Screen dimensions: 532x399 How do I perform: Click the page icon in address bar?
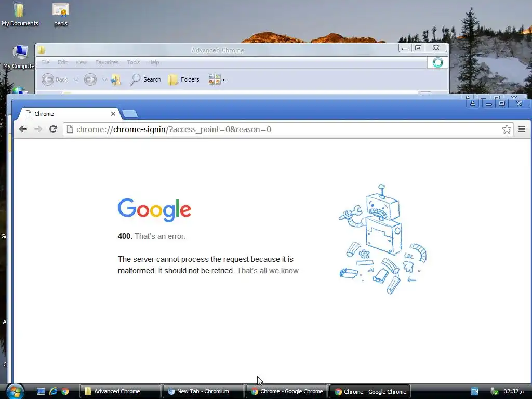click(x=70, y=129)
